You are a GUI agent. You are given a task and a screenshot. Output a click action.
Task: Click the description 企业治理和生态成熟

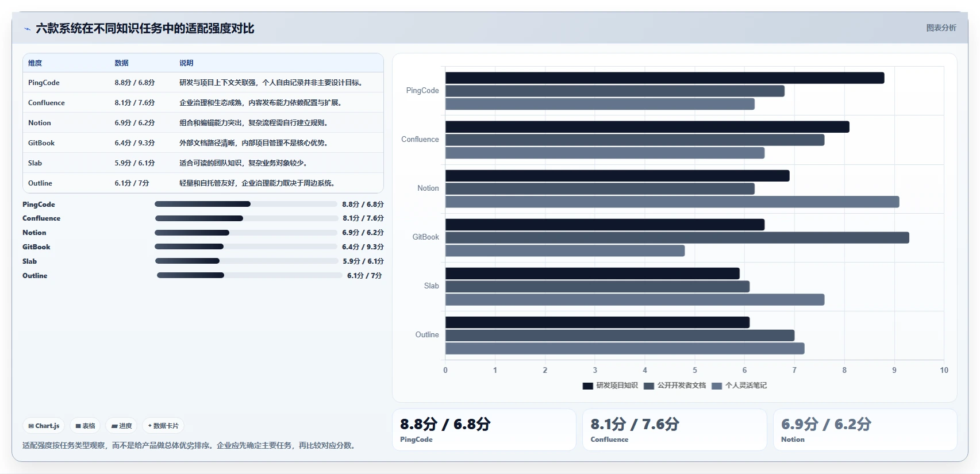262,103
